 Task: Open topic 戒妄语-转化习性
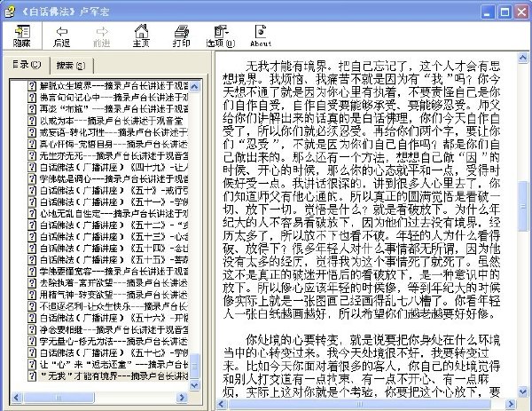[113, 132]
